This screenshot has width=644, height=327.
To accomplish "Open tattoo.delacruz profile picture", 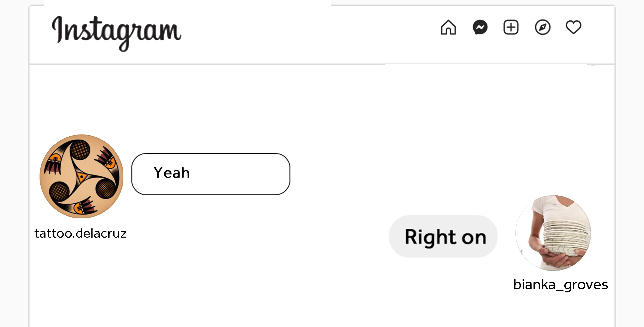I will [x=81, y=176].
